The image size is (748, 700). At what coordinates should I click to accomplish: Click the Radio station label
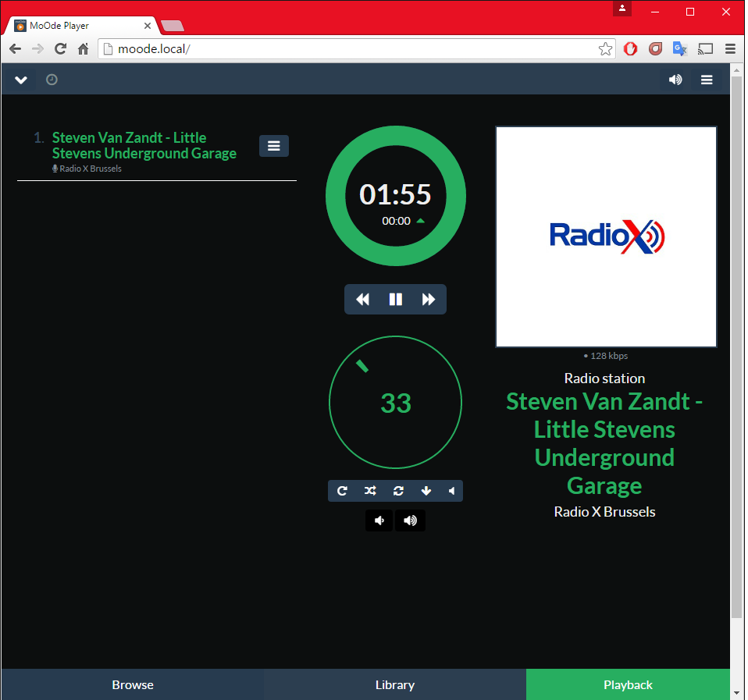[604, 378]
